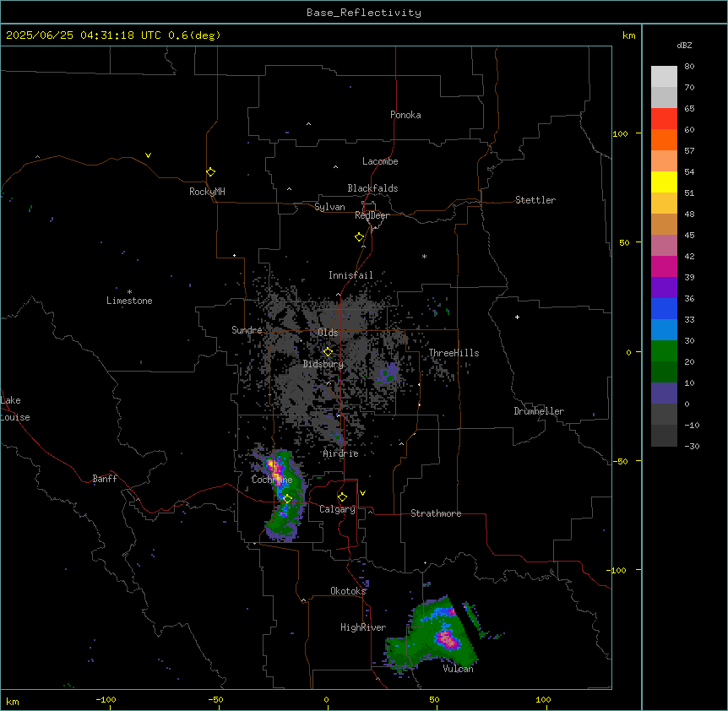Click the Ponoka city label
The width and height of the screenshot is (728, 711).
coord(405,115)
